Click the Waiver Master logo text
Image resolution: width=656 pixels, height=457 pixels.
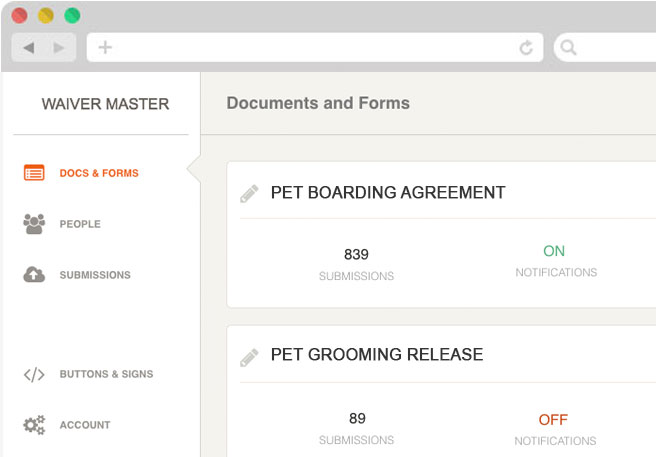point(105,104)
